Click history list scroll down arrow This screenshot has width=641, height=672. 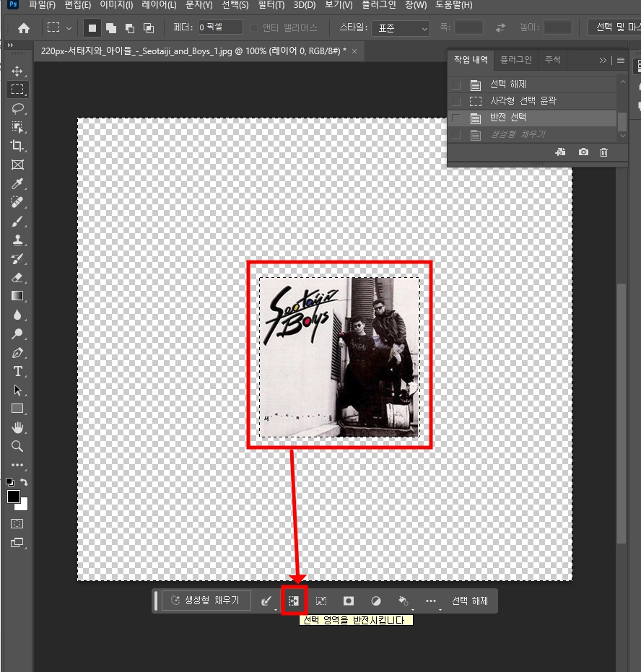click(622, 136)
